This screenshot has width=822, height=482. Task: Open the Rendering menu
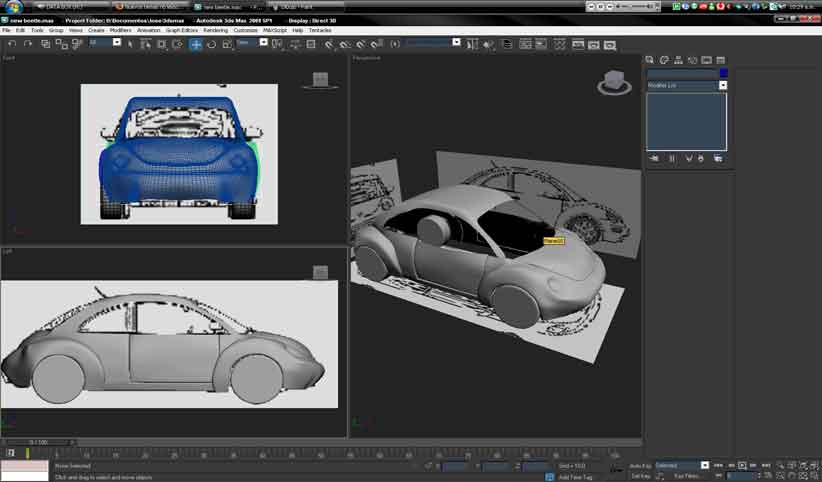click(215, 30)
